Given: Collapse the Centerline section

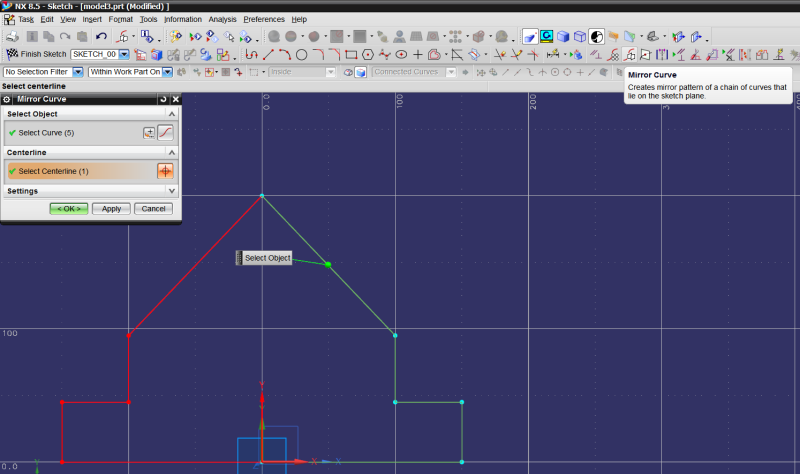Looking at the screenshot, I should 172,153.
